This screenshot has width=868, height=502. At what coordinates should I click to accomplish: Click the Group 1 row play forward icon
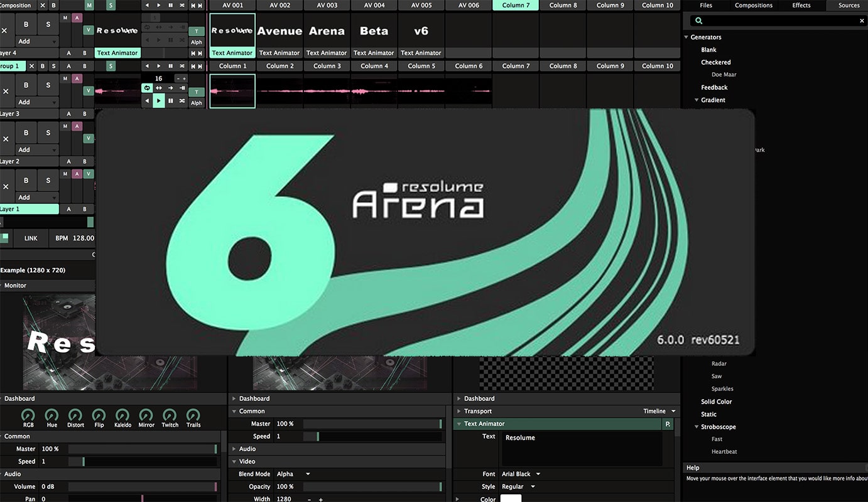point(158,66)
